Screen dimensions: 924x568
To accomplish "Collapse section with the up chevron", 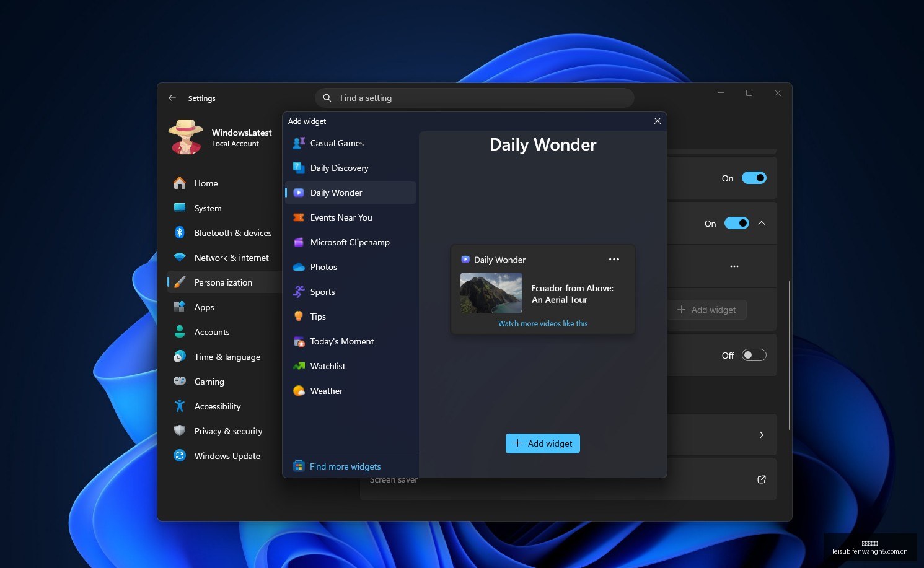I will coord(762,223).
